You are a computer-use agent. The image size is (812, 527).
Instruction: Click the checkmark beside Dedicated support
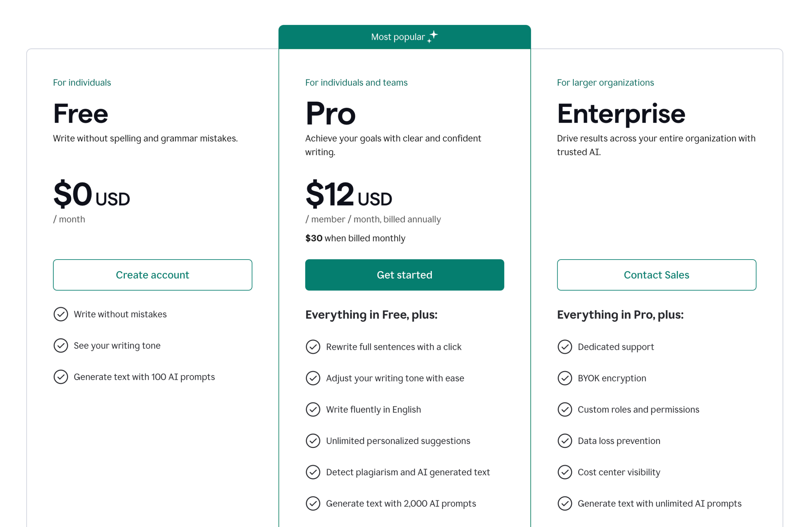pyautogui.click(x=565, y=347)
